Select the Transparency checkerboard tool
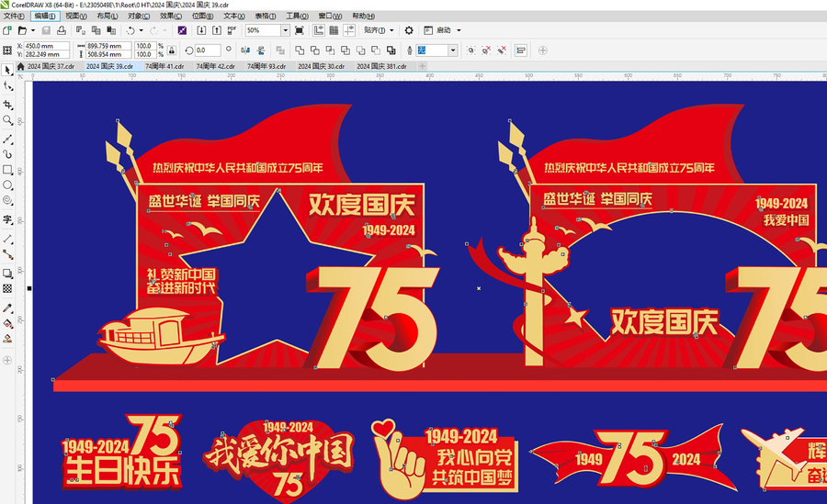Viewport: 827px width, 504px height. [7, 288]
